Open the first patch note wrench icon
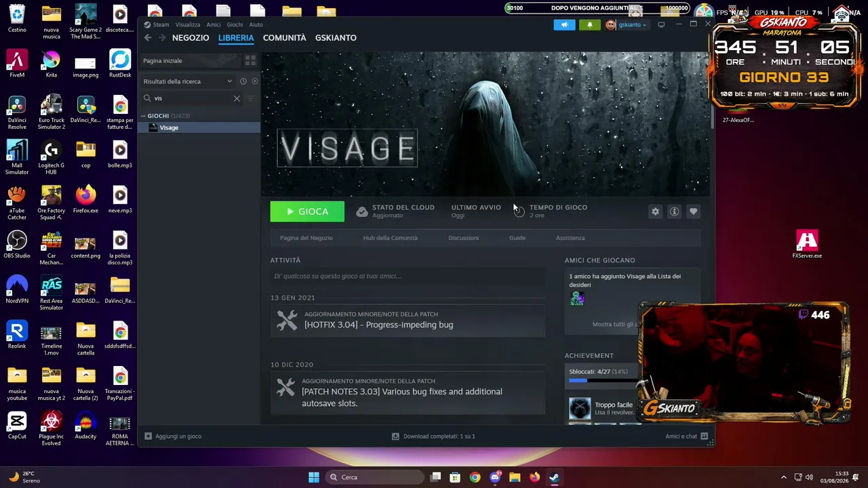Viewport: 868px width, 488px height. click(x=287, y=321)
